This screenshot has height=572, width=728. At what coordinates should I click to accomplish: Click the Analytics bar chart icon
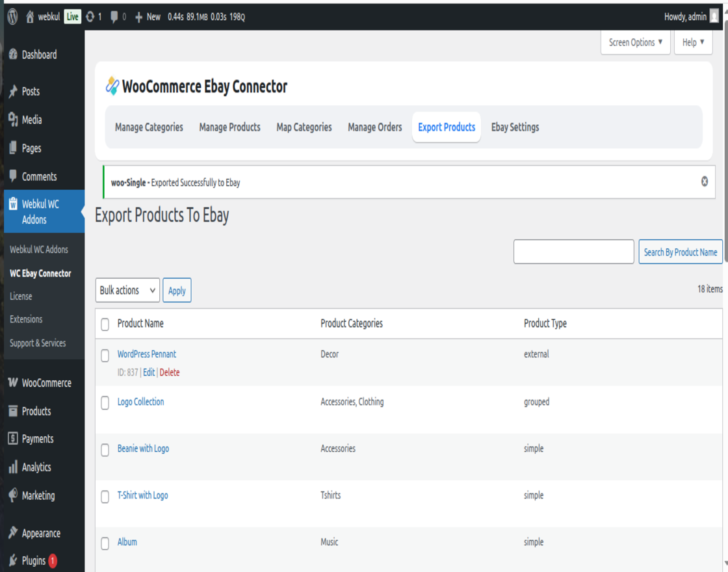click(13, 467)
